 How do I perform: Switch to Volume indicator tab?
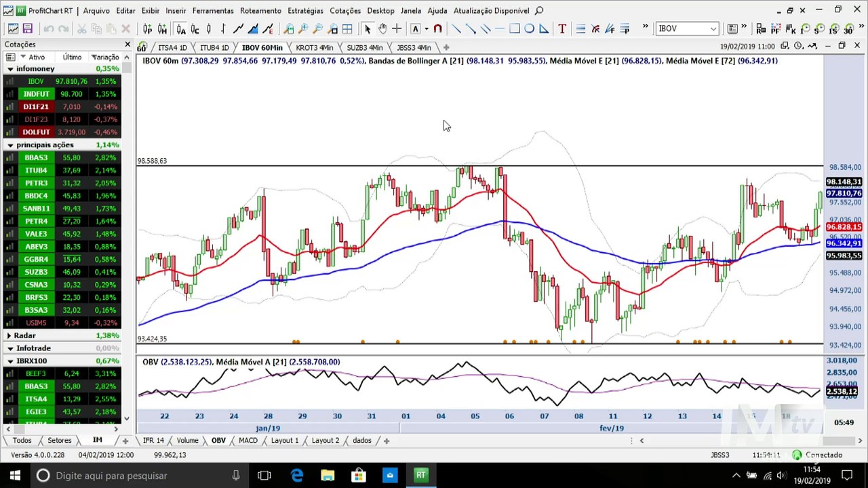187,441
